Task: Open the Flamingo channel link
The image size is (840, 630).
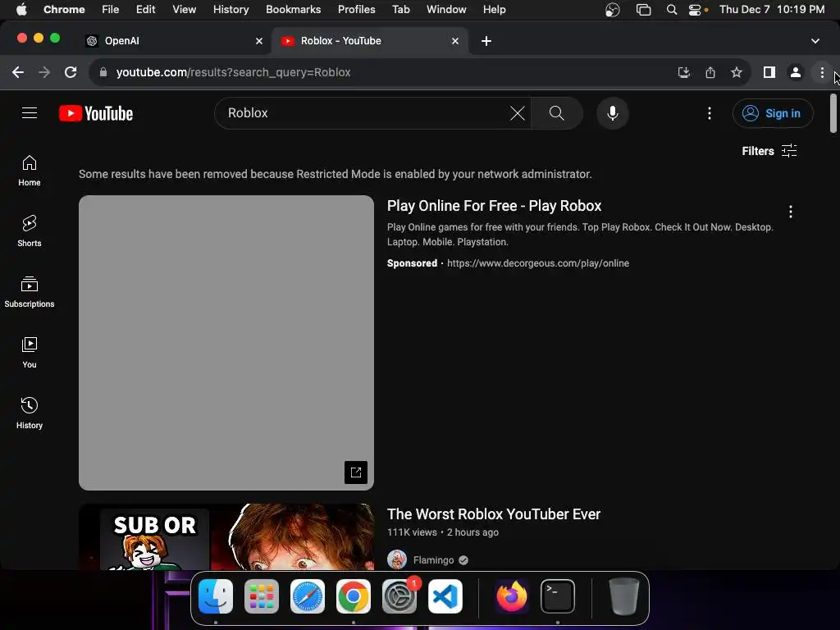Action: pyautogui.click(x=433, y=559)
